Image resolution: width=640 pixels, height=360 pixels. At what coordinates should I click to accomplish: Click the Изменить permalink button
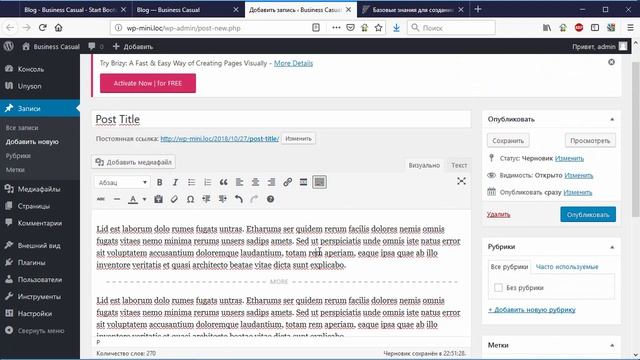pos(298,138)
